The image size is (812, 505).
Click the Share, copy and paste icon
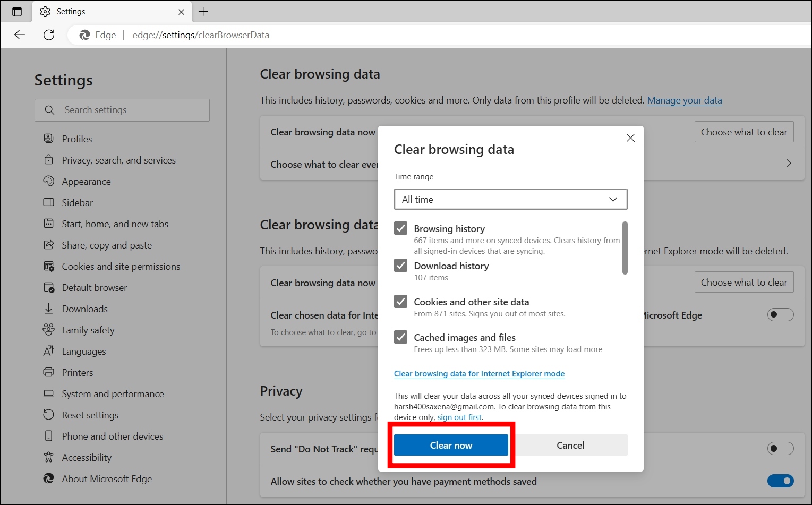click(48, 245)
